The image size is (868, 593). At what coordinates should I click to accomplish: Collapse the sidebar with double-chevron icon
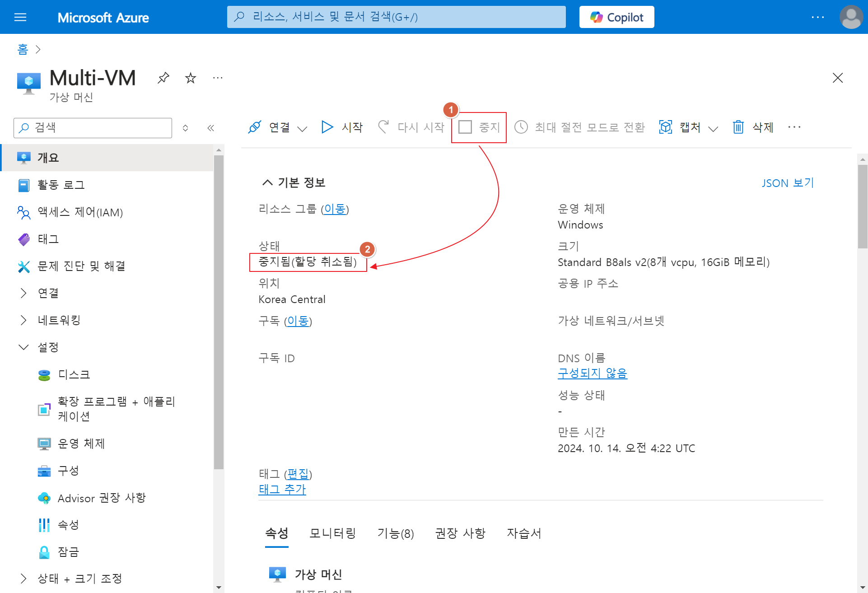click(210, 128)
